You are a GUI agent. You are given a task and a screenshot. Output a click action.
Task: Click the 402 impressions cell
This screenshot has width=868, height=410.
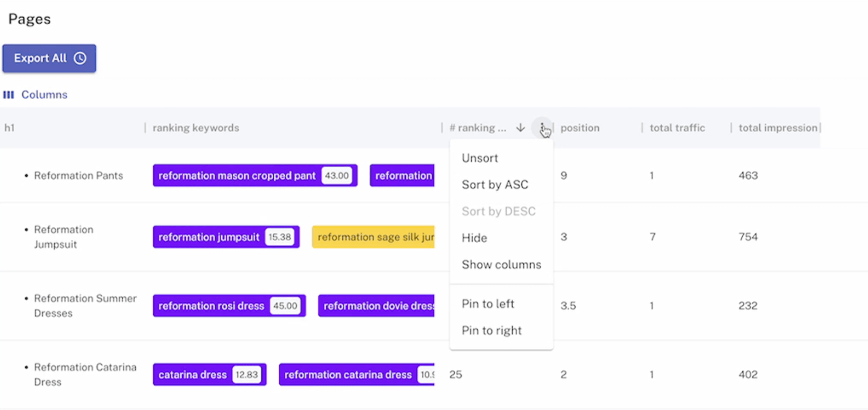[748, 374]
